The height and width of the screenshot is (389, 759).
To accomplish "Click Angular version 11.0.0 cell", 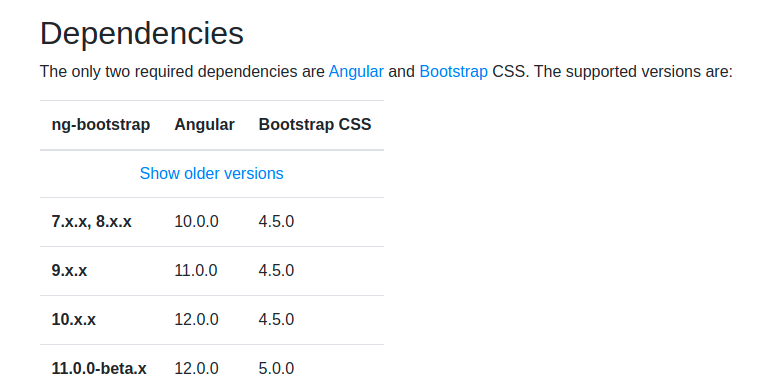I will pos(196,270).
